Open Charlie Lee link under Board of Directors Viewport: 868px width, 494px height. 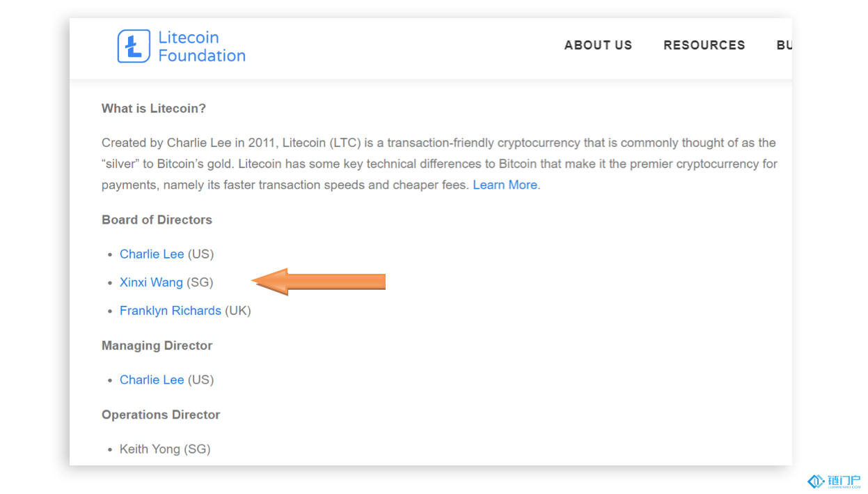152,254
